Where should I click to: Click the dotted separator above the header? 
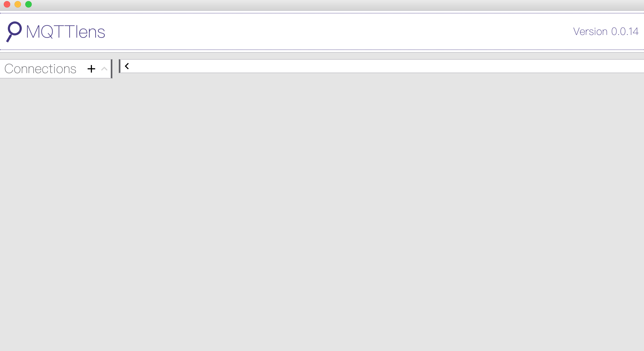(322, 13)
